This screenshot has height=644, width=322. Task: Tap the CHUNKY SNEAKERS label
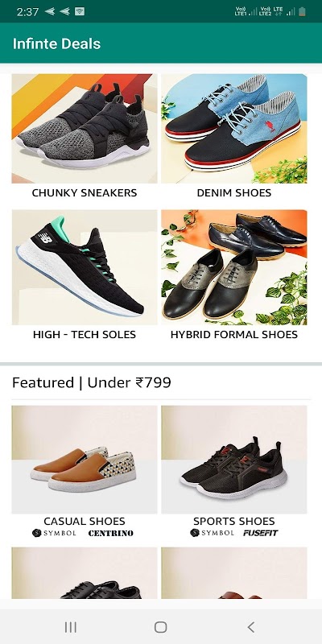85,192
